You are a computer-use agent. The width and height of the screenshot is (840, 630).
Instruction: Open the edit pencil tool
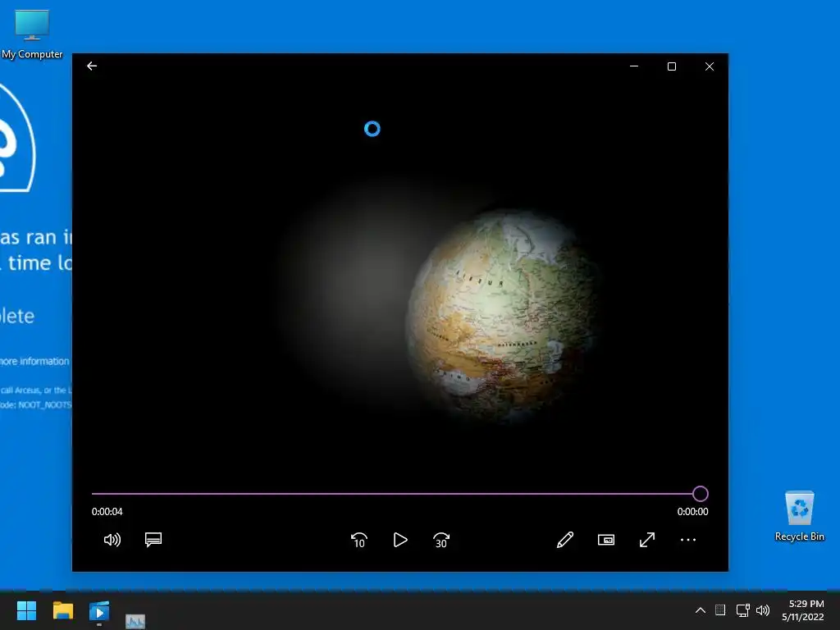click(x=564, y=540)
